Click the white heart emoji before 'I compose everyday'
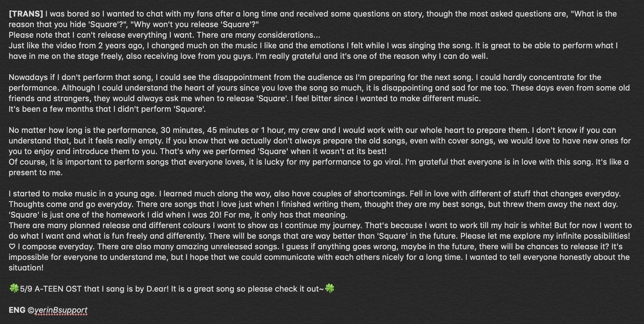The width and height of the screenshot is (644, 324). coord(12,246)
